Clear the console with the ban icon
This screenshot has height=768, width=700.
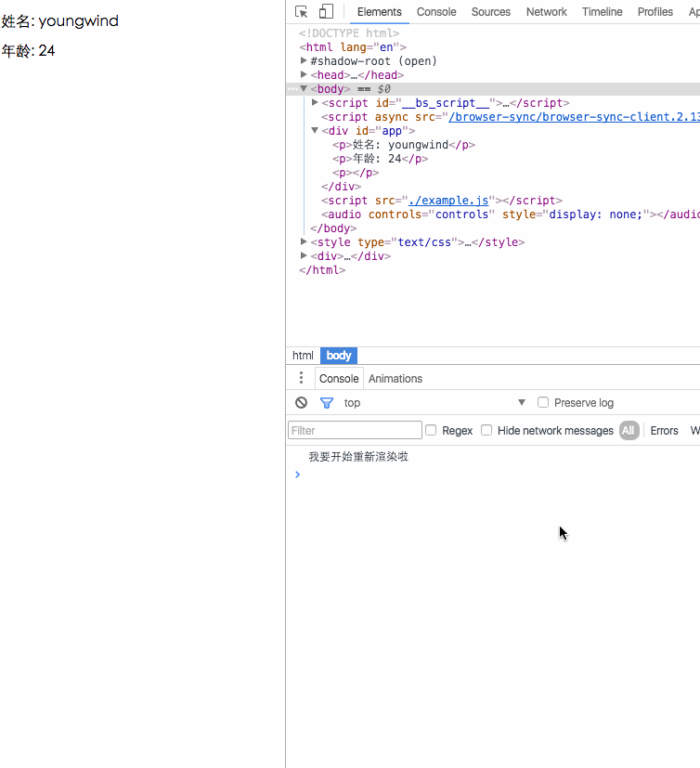click(301, 403)
